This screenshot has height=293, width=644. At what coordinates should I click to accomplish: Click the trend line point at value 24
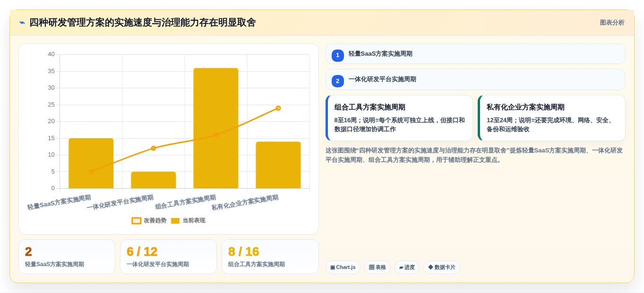click(x=278, y=108)
